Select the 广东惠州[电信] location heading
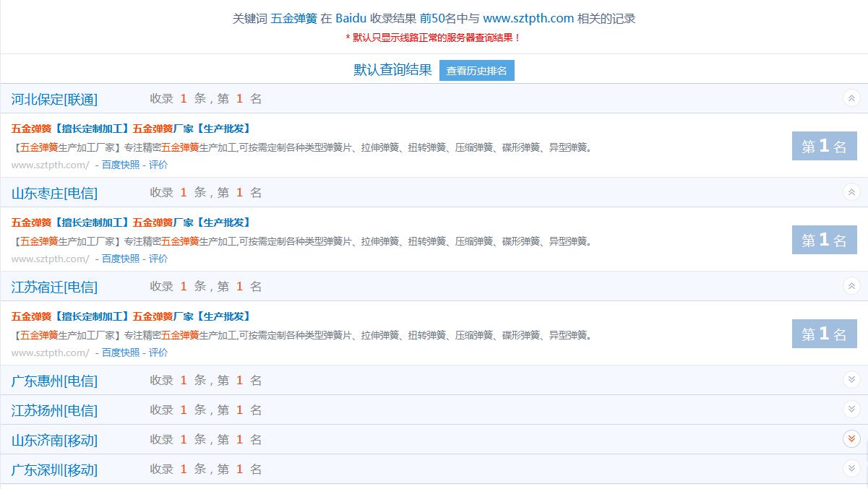This screenshot has height=489, width=868. coord(54,381)
